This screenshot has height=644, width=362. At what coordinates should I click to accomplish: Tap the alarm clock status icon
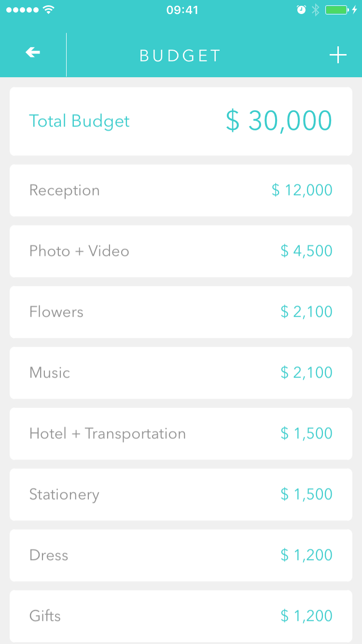point(301,10)
